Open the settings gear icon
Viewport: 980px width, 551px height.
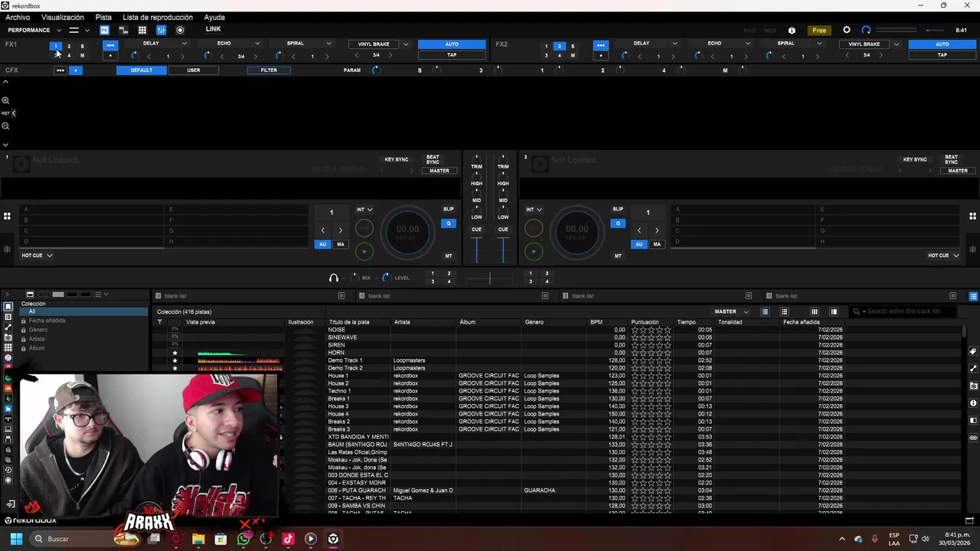click(x=846, y=30)
